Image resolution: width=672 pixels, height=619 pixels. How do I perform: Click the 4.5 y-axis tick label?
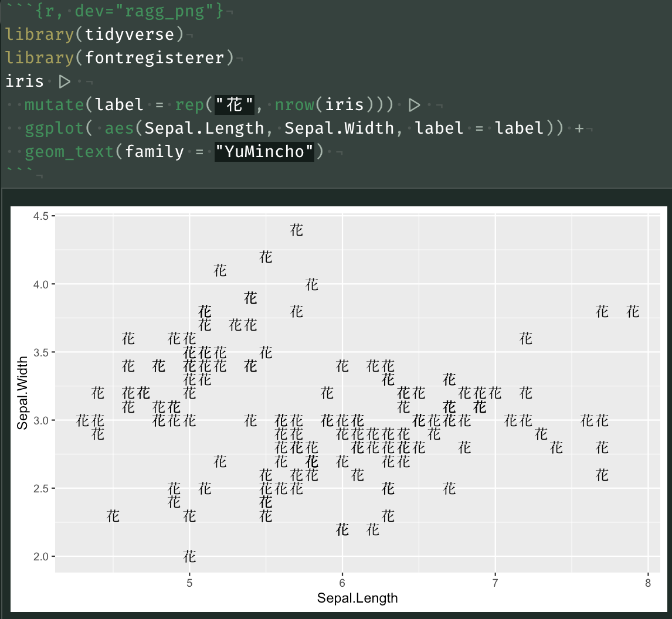pos(40,216)
